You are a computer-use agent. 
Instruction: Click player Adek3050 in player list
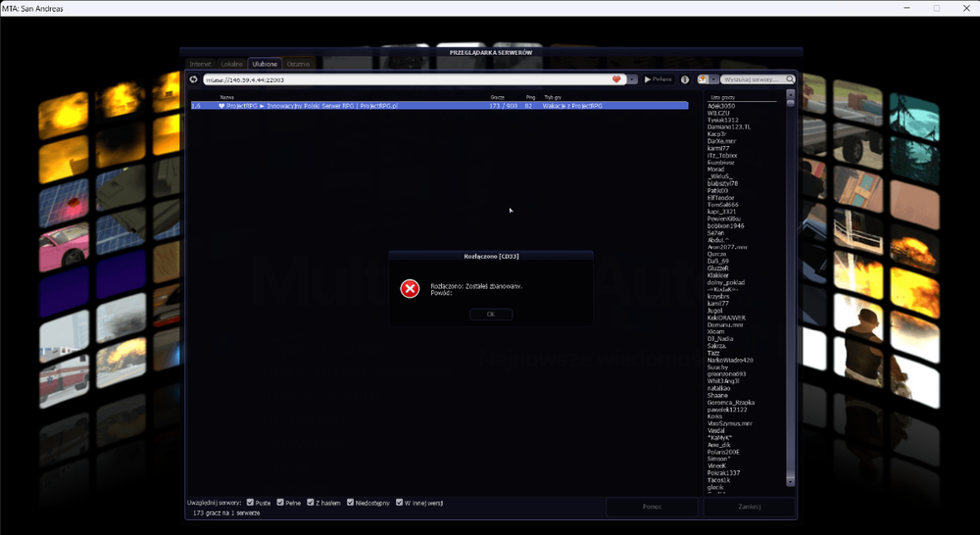pos(721,106)
